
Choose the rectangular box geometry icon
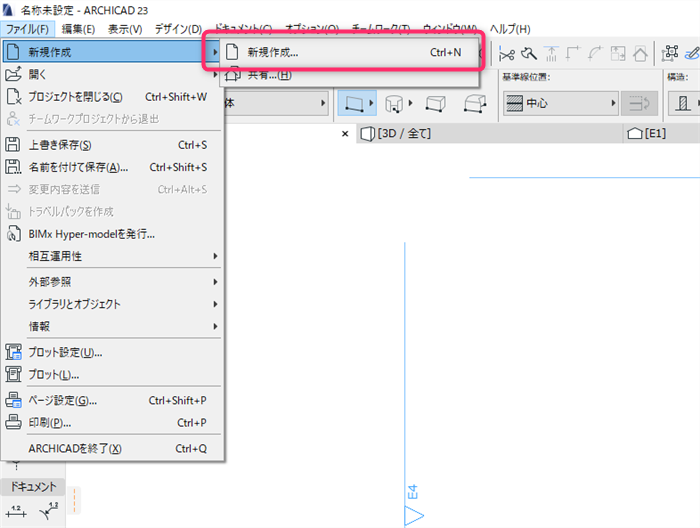436,104
